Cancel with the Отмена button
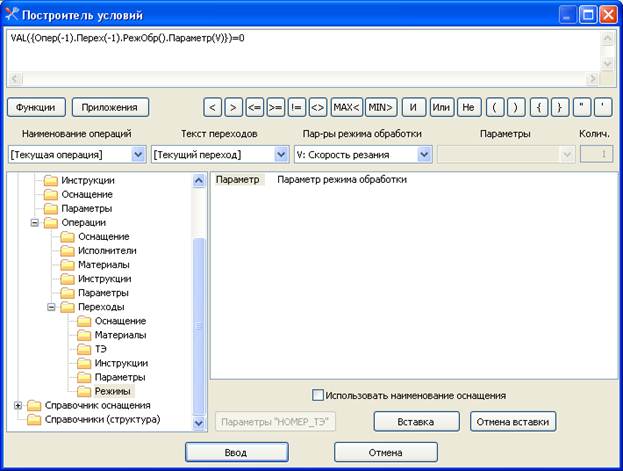Screen dimensions: 623x471 click(x=386, y=452)
